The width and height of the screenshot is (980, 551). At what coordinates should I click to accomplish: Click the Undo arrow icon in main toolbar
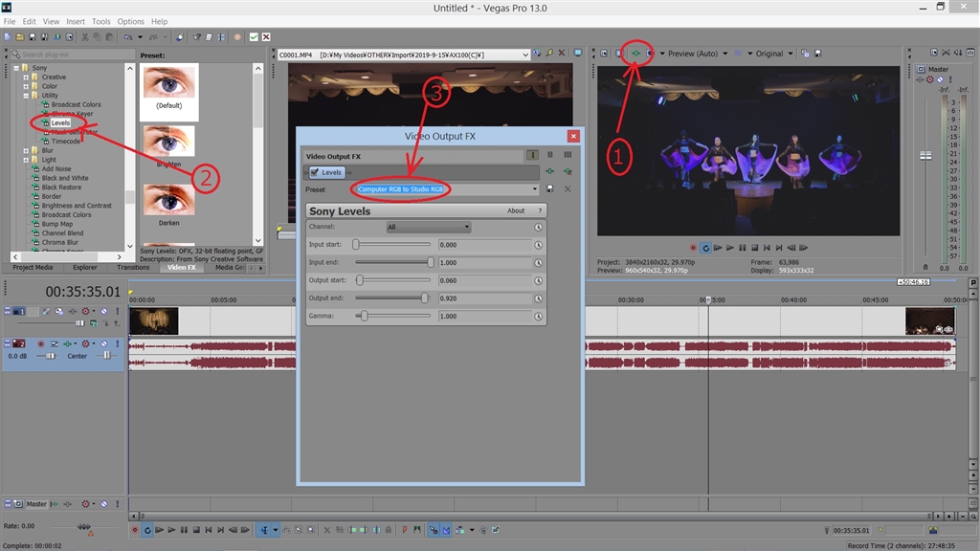128,37
